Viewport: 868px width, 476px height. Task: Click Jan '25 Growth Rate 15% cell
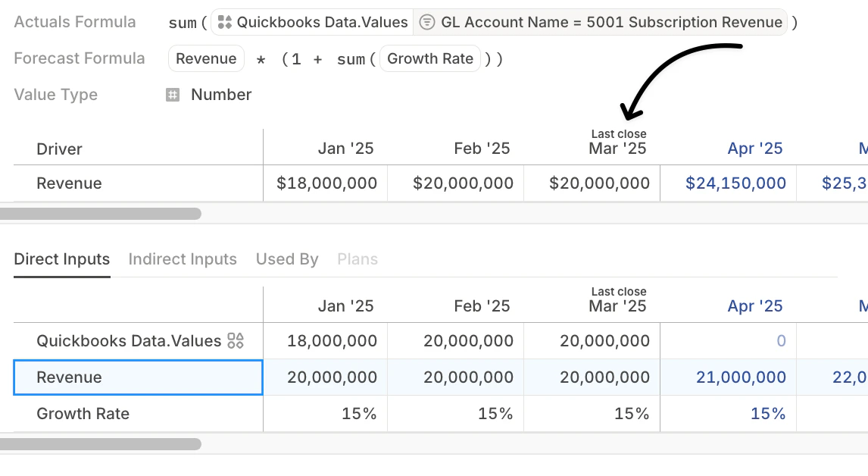(359, 414)
